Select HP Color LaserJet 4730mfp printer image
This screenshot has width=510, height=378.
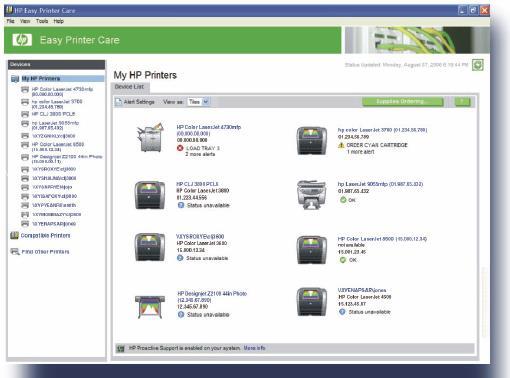point(150,137)
